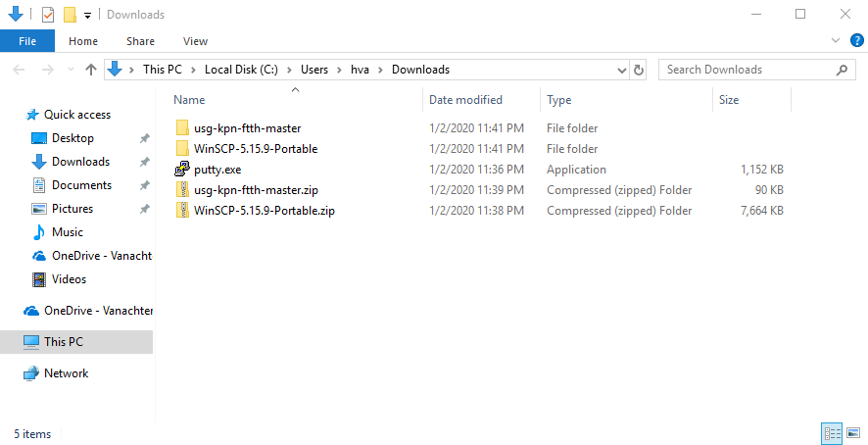This screenshot has height=445, width=868.
Task: Select the usg-kpn-ftth-master.zip file name
Action: pos(256,190)
